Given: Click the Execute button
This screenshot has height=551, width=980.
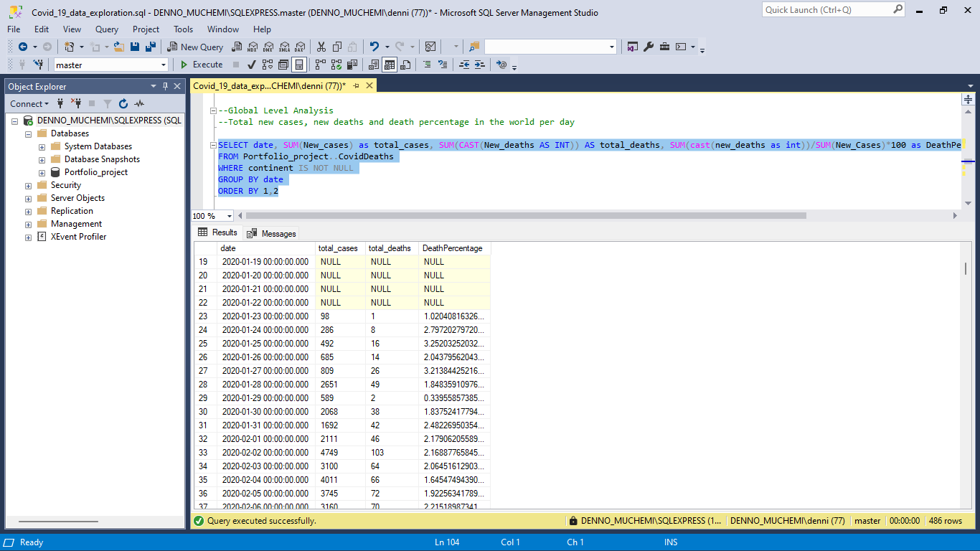Looking at the screenshot, I should point(202,65).
